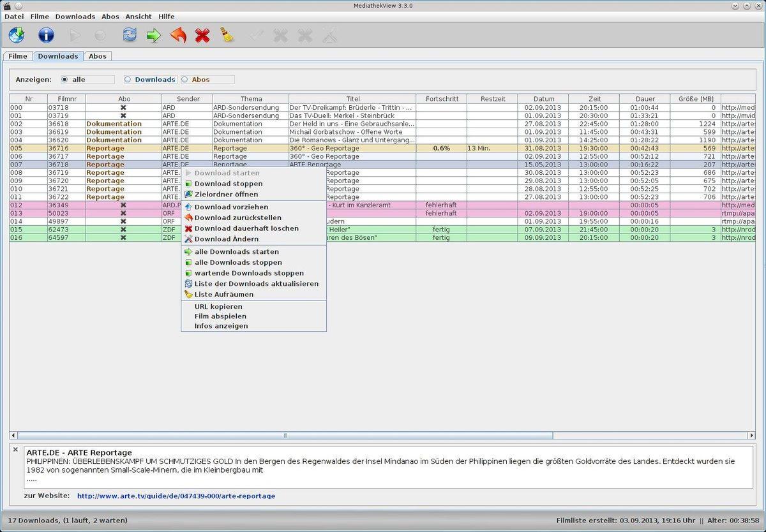Click status text '17 Downloads, (1 läuft, 2 warten)'
Screen dimensions: 766x532
(x=68, y=521)
